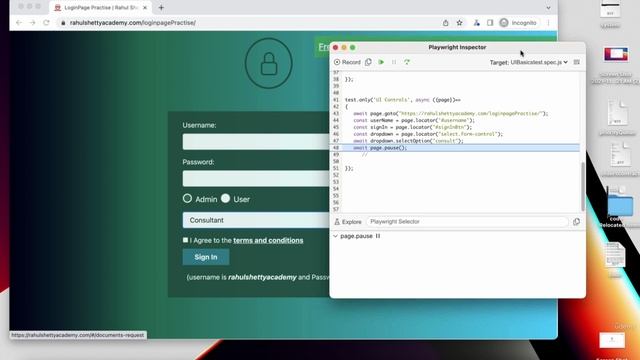The width and height of the screenshot is (640, 360).
Task: Click the Inspector code scrollbar thumb
Action: [582, 187]
